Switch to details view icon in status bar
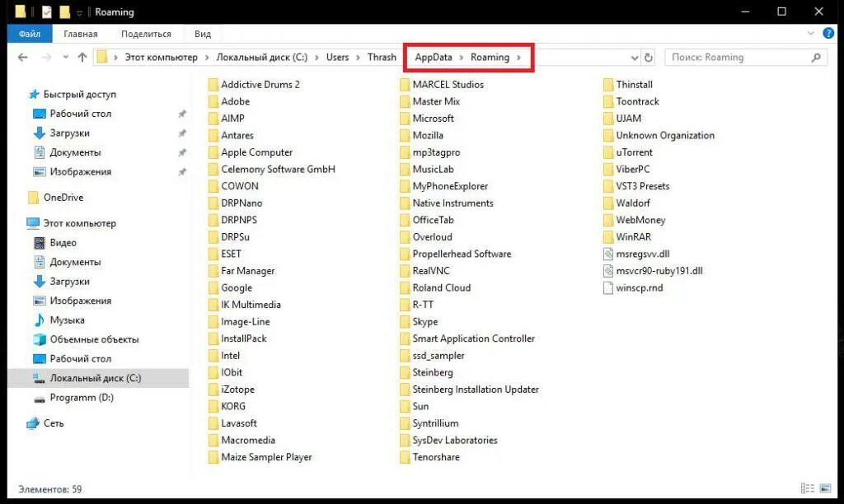This screenshot has height=504, width=844. (808, 488)
